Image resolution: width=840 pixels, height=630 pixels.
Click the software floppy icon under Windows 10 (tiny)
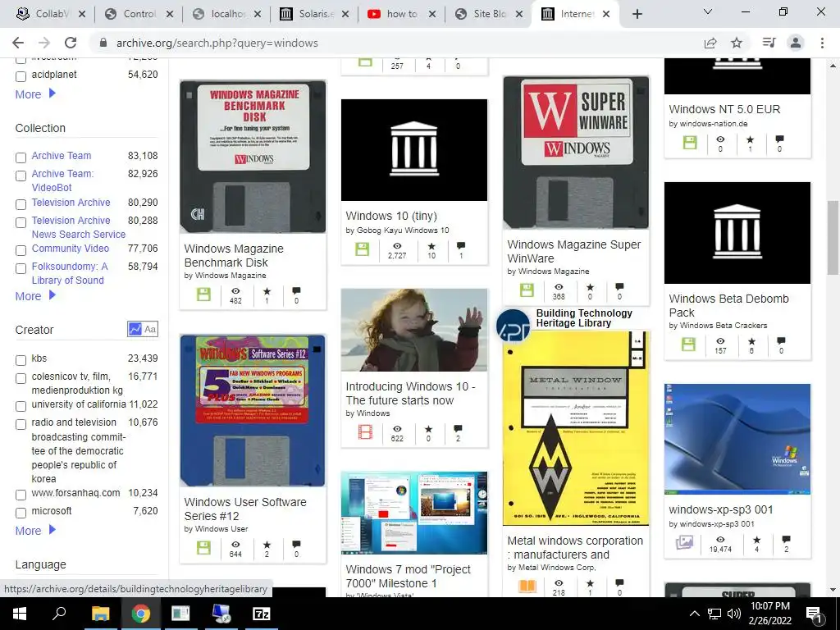(x=362, y=249)
